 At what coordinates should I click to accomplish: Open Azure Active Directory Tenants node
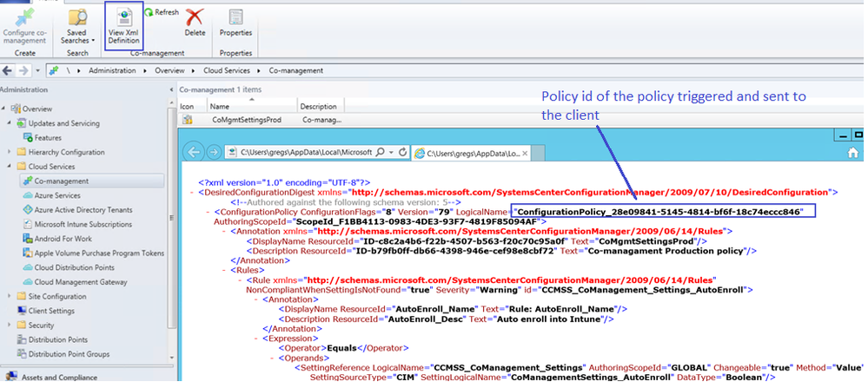[x=83, y=209]
